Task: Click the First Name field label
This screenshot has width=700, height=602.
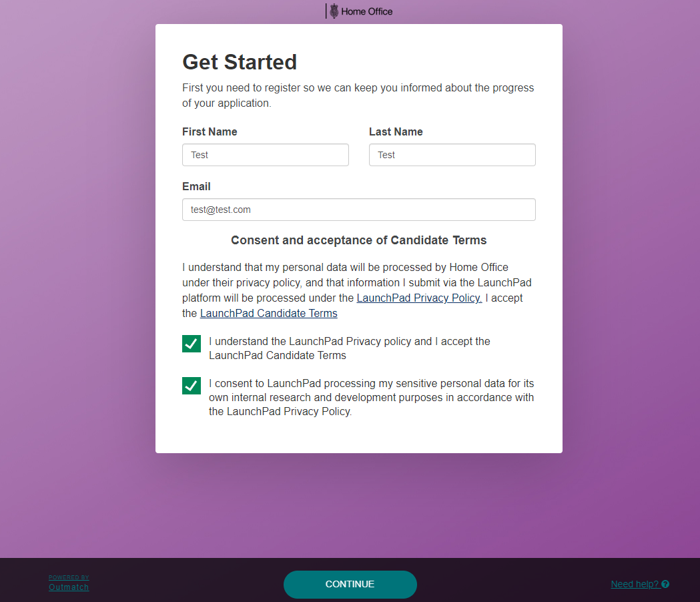Action: click(x=210, y=132)
